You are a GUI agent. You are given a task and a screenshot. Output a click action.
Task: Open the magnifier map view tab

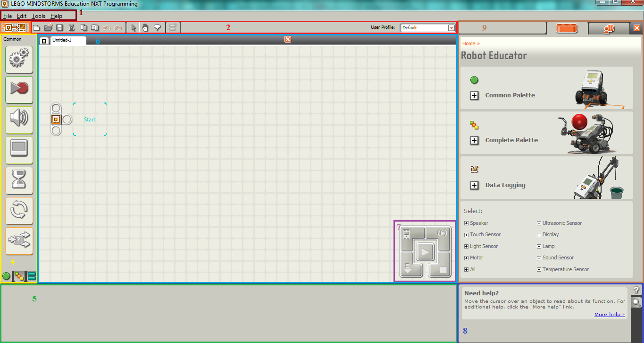point(637,302)
